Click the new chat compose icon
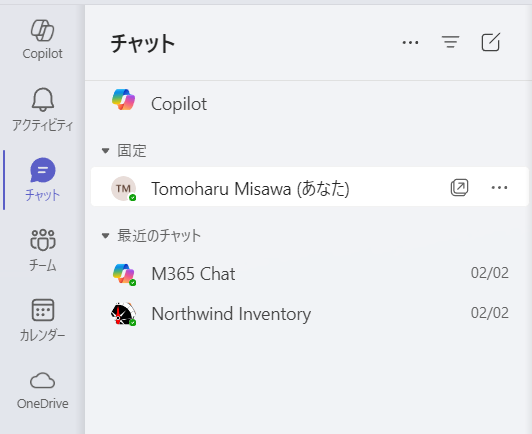This screenshot has height=434, width=532. pyautogui.click(x=491, y=42)
